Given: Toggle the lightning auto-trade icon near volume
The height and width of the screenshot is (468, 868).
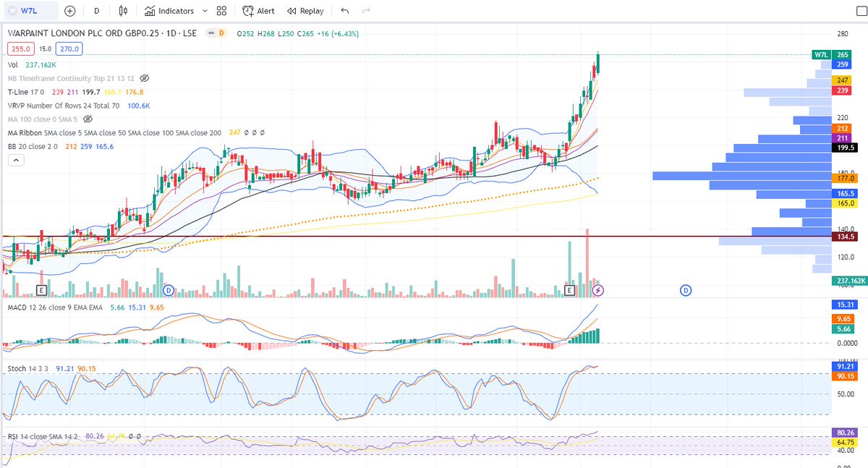Looking at the screenshot, I should [599, 290].
